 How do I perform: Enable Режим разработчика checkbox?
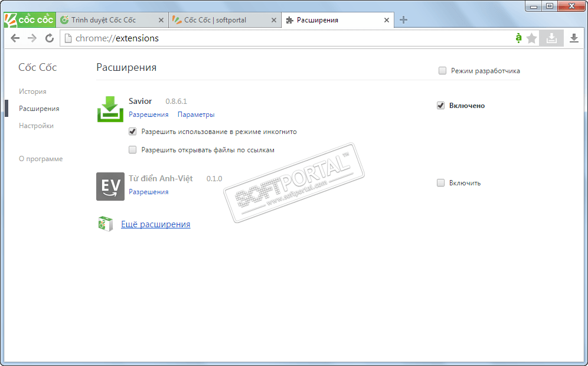443,70
